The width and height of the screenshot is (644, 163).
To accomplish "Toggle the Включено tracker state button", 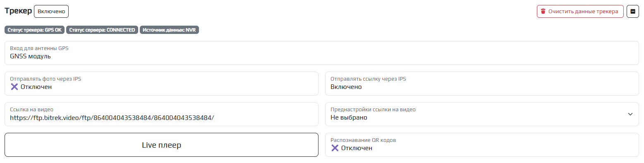I will click(x=51, y=11).
